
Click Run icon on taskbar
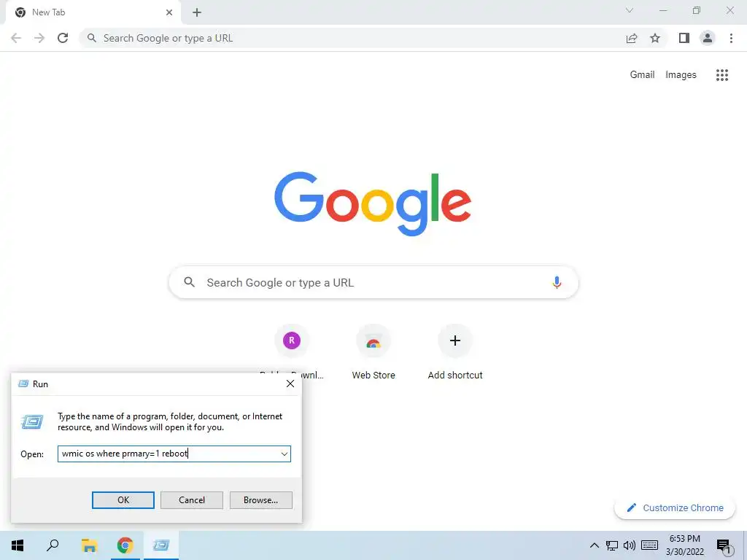click(x=161, y=545)
